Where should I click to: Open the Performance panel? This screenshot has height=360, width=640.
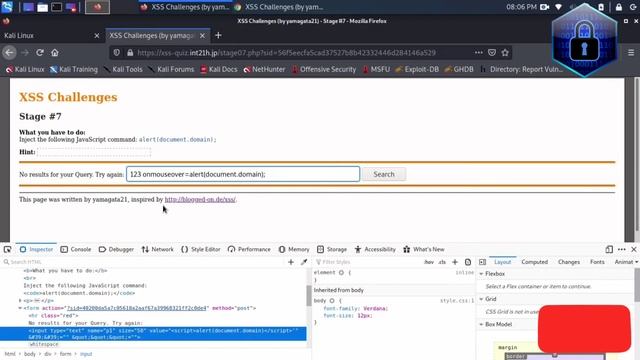(x=249, y=249)
